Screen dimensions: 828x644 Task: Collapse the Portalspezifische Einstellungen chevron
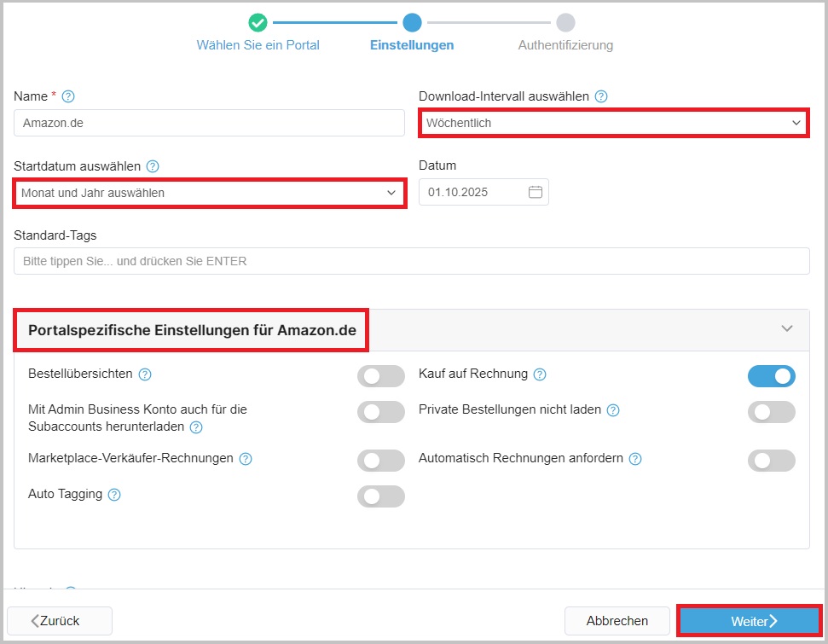[x=787, y=328]
